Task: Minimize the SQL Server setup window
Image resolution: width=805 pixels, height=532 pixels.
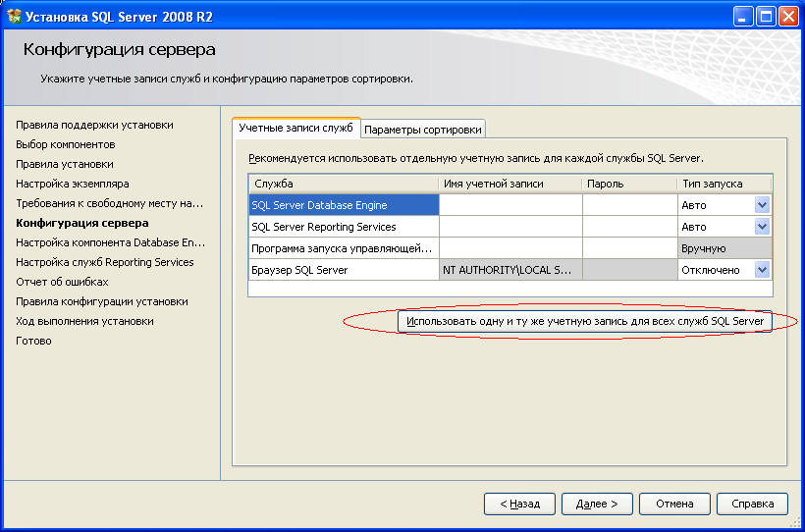Action: point(742,17)
